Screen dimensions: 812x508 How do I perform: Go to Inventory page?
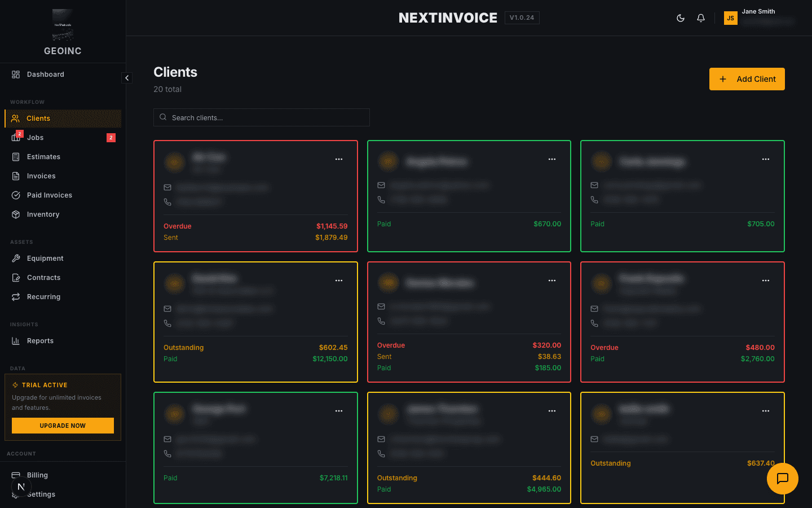pos(63,214)
